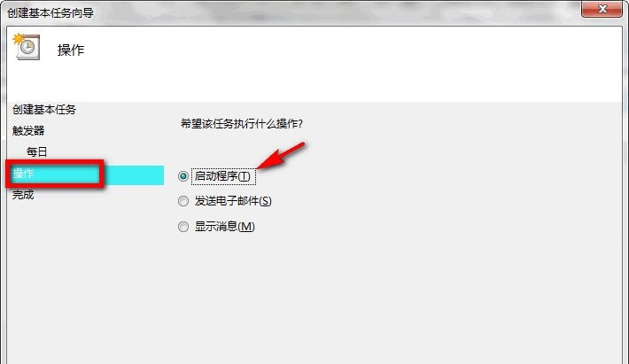Click the 发送电子邮件(S) label text

pos(233,201)
